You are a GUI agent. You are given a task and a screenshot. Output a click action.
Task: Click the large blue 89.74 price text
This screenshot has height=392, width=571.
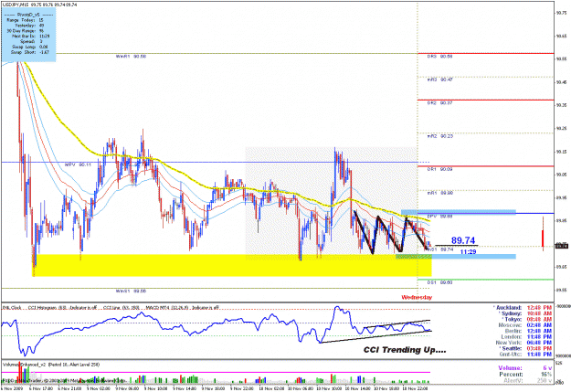coord(463,240)
